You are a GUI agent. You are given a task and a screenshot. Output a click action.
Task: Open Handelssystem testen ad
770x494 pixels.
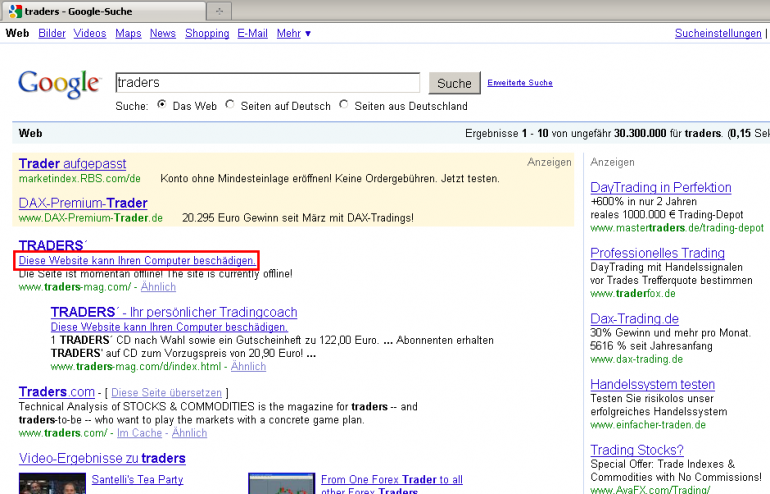[x=652, y=384]
